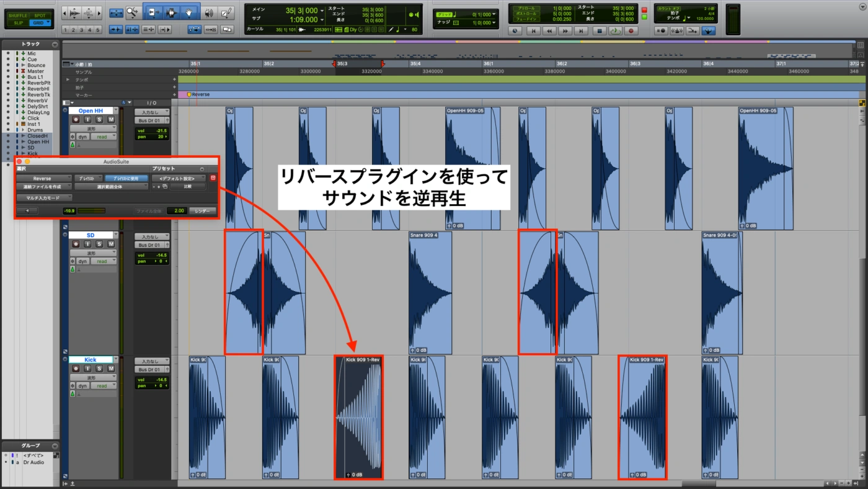Open the デフォルト設定 preset dropdown
Screen dimensions: 868x489
[x=178, y=178]
